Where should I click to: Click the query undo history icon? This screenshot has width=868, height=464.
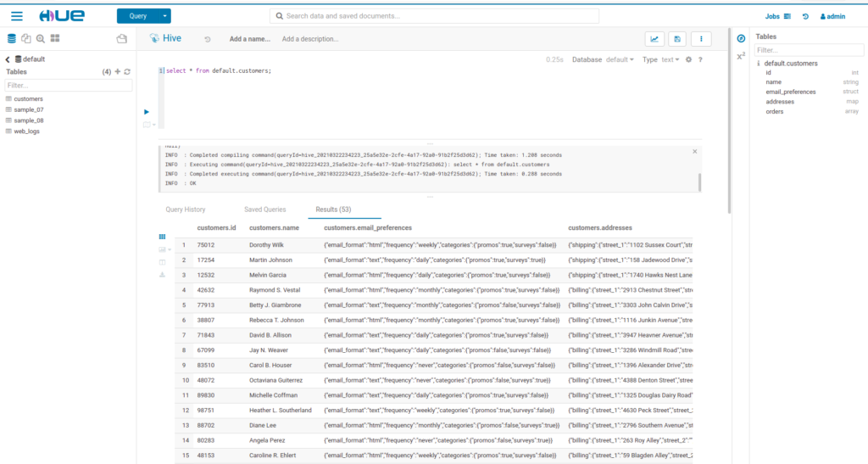(208, 39)
